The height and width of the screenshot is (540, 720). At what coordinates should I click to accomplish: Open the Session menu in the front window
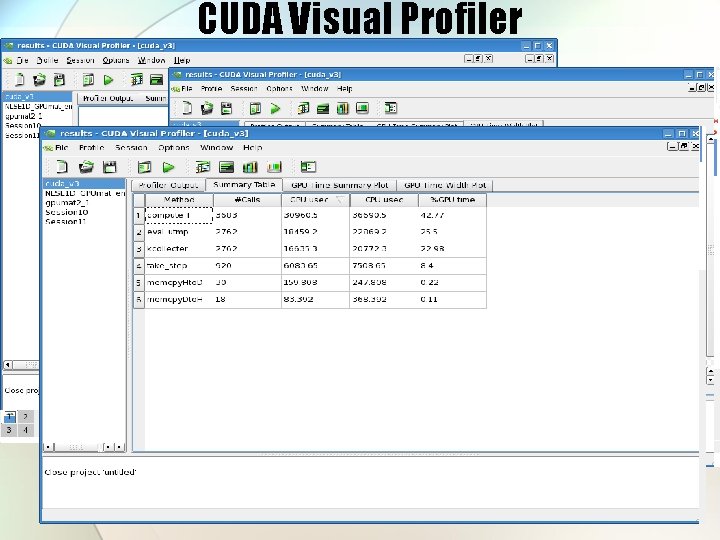(x=131, y=148)
